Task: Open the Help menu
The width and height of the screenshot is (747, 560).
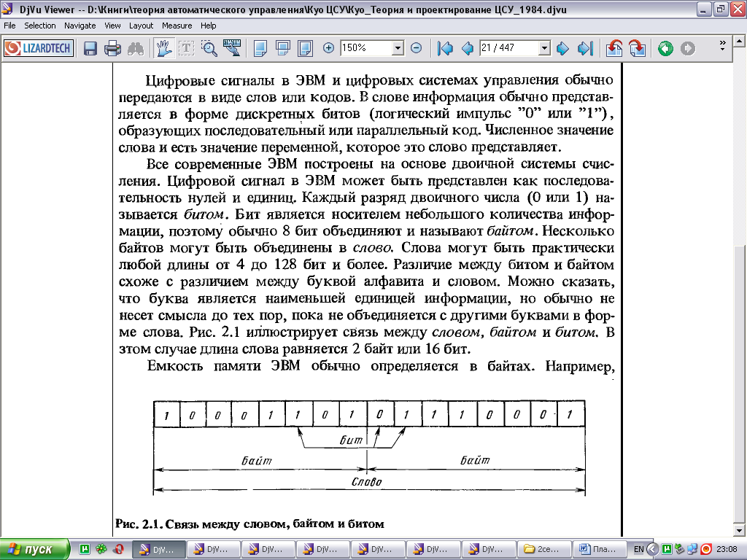Action: [x=208, y=26]
